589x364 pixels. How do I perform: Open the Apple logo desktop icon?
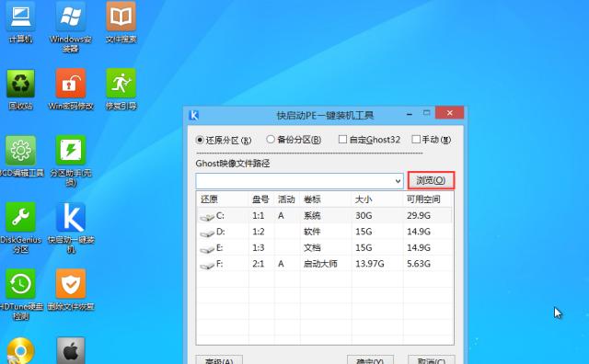(x=71, y=351)
